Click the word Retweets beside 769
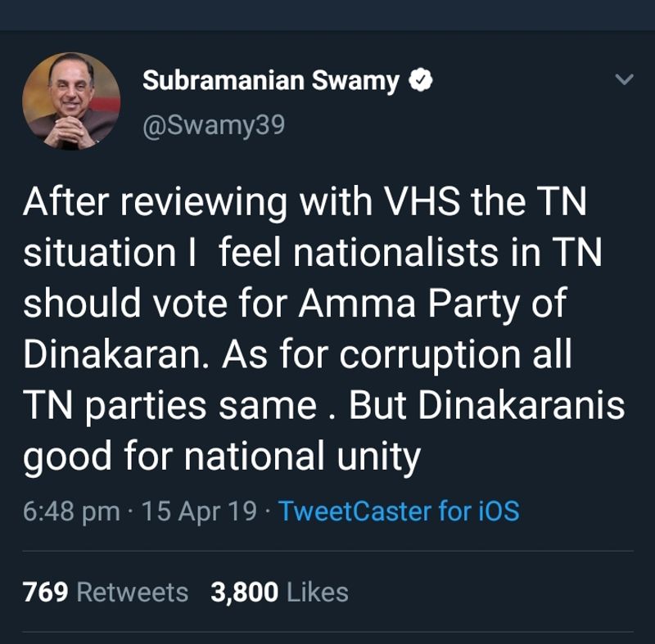 coord(133,592)
